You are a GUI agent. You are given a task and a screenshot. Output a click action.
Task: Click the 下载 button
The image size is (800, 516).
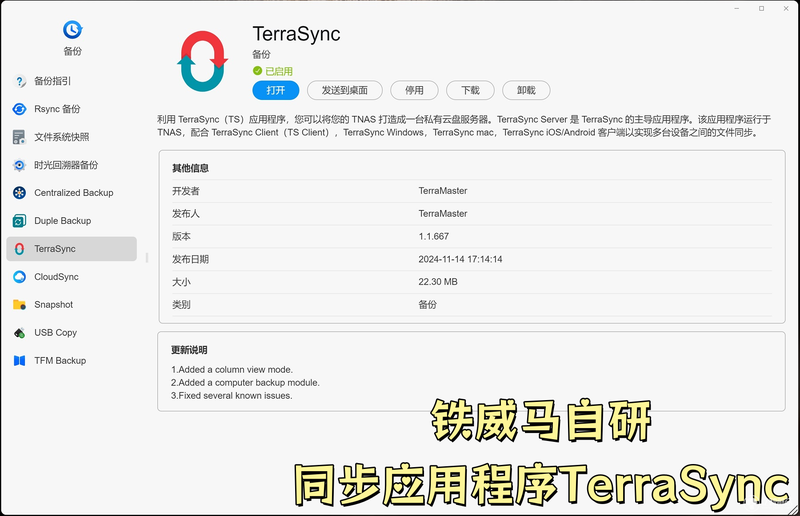[470, 90]
